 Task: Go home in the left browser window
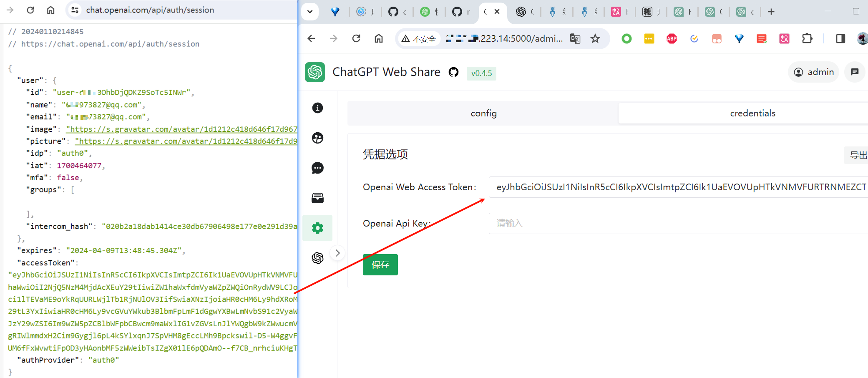coord(50,10)
